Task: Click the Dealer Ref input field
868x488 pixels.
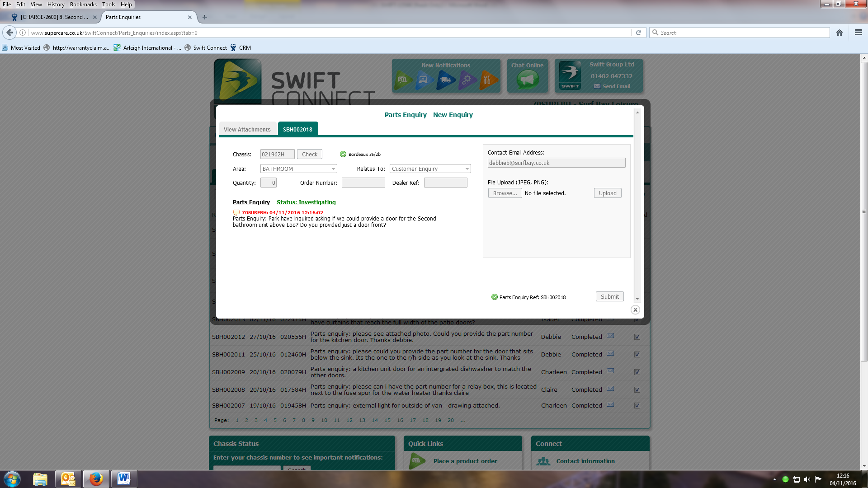Action: pyautogui.click(x=445, y=183)
